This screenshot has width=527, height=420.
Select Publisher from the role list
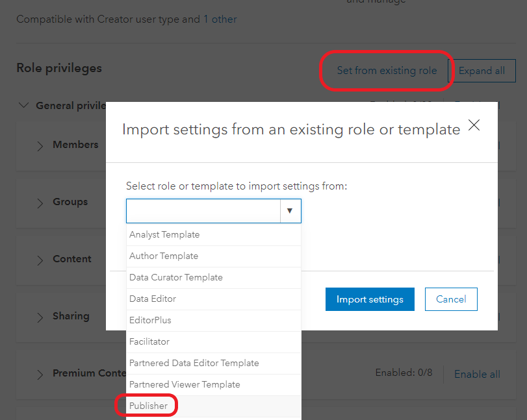coord(149,405)
